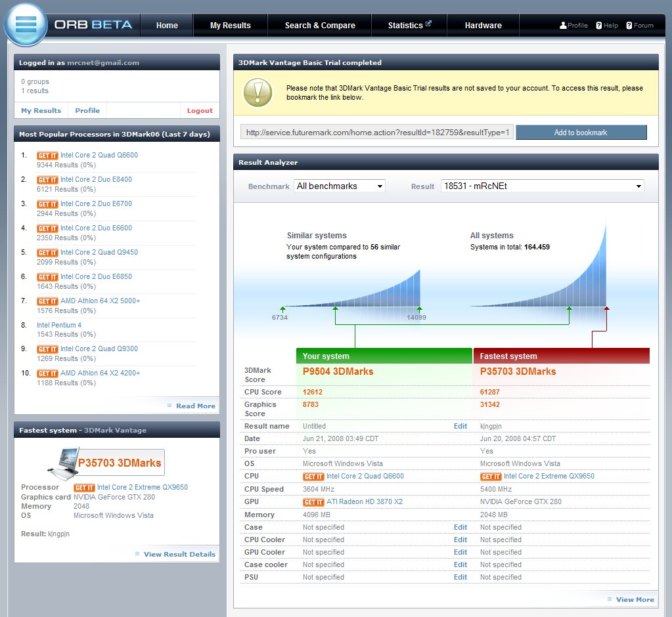Click the Logout link
The width and height of the screenshot is (672, 617).
[x=200, y=110]
